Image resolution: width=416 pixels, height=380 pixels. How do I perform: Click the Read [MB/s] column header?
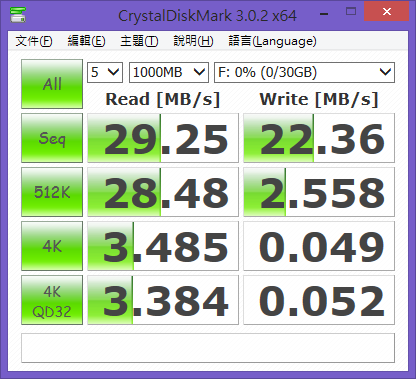click(163, 99)
